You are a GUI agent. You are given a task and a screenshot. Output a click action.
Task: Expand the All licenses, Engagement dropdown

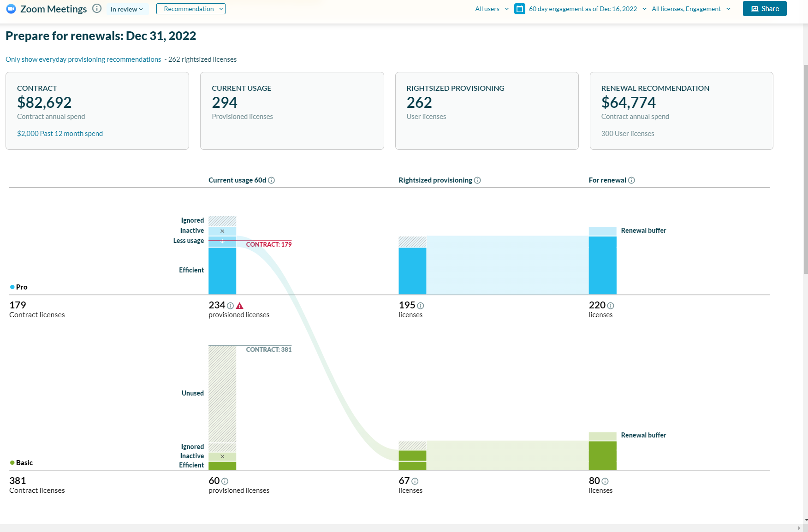(691, 9)
